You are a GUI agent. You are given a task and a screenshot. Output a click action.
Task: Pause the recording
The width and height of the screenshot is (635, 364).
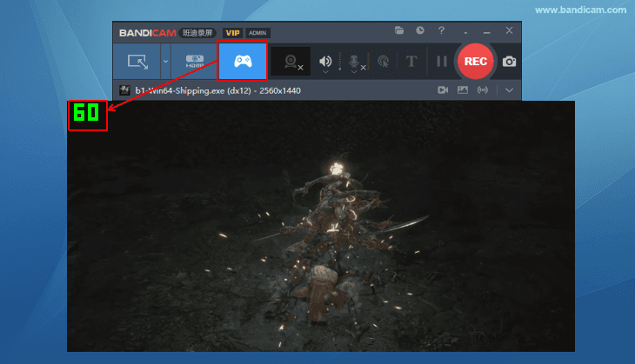pos(441,62)
